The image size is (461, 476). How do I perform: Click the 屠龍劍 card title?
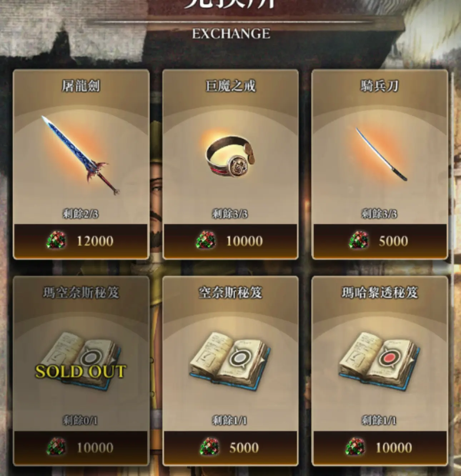click(x=81, y=86)
